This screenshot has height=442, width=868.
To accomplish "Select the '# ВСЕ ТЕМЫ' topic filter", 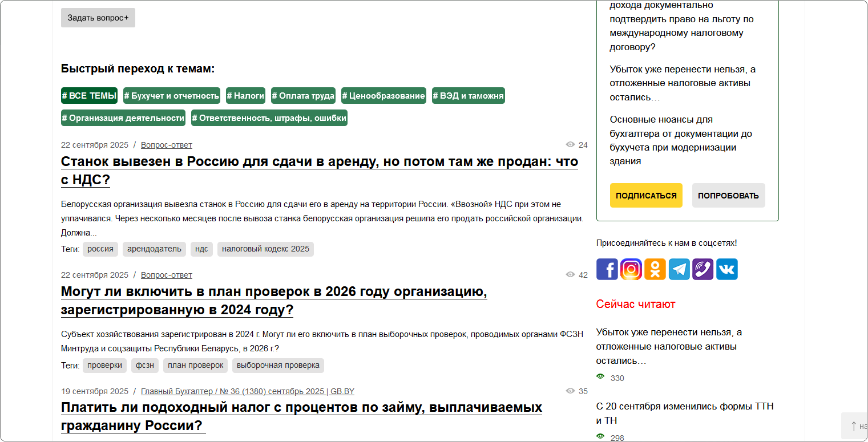I will 89,96.
